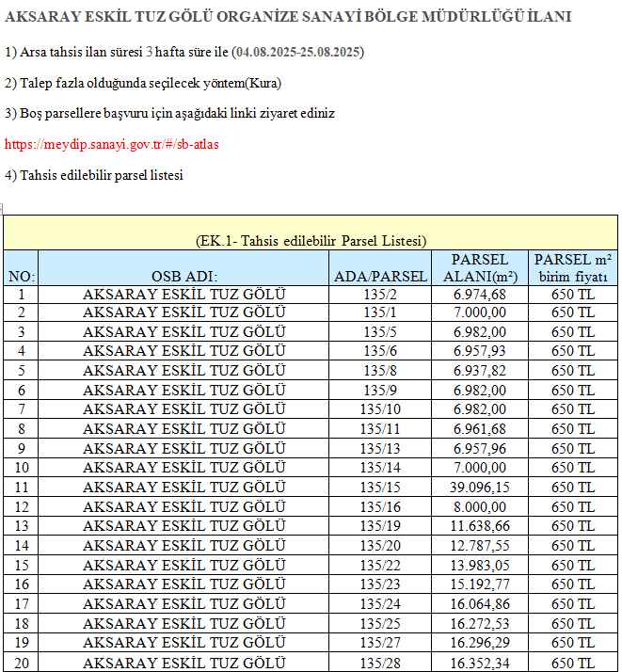Select the 'OSB ADI:' column header
Screen dimensions: 622x672
(x=184, y=277)
